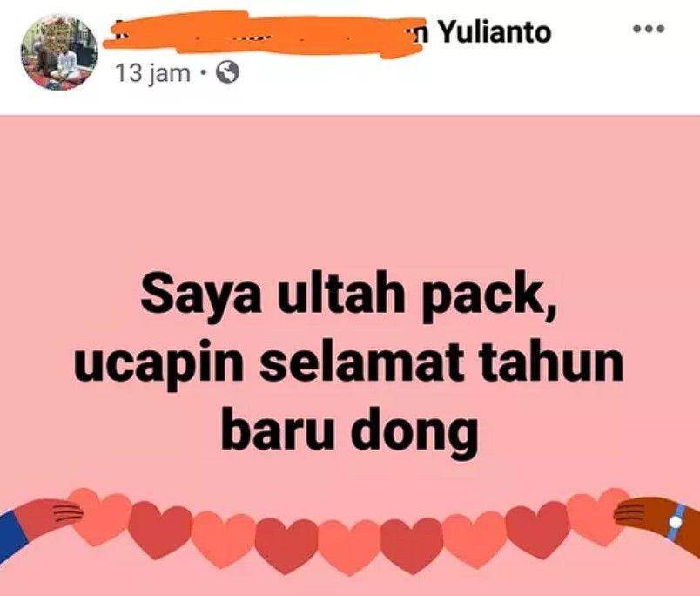Viewport: 700px width, 596px height.
Task: Click the globe public audience icon
Action: [x=228, y=73]
